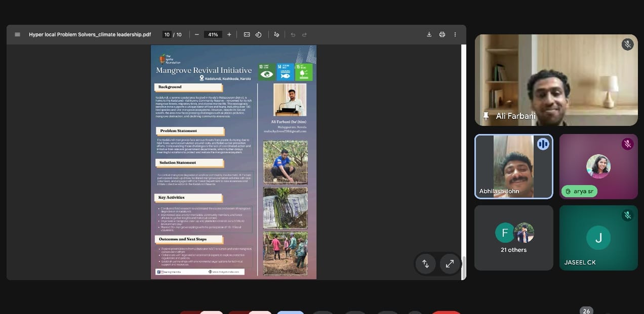
Task: Download the PDF file
Action: click(x=429, y=34)
